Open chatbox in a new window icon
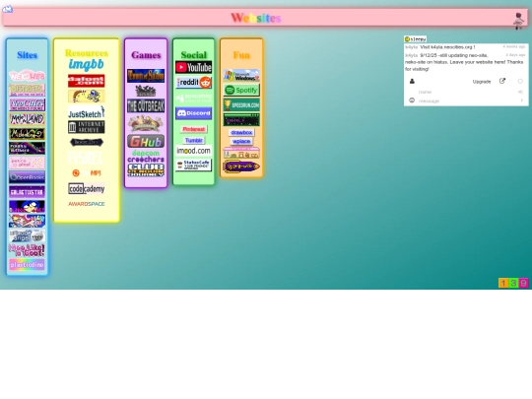 502,81
